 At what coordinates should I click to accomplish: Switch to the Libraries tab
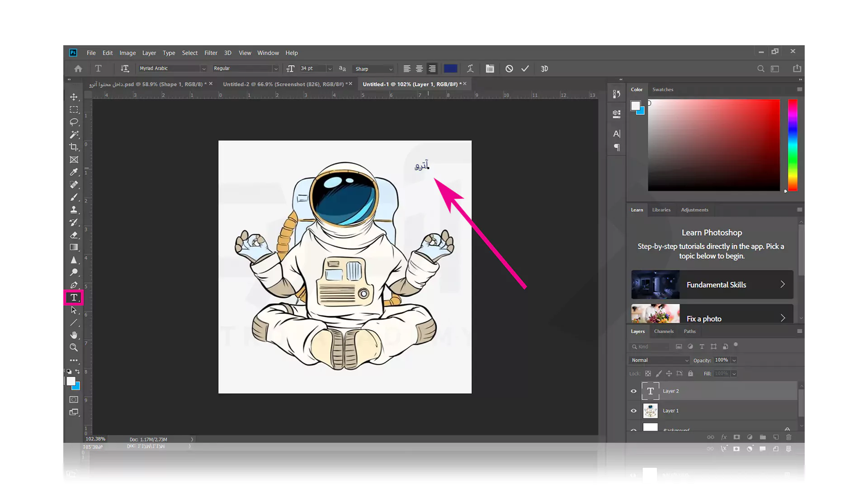[661, 210]
